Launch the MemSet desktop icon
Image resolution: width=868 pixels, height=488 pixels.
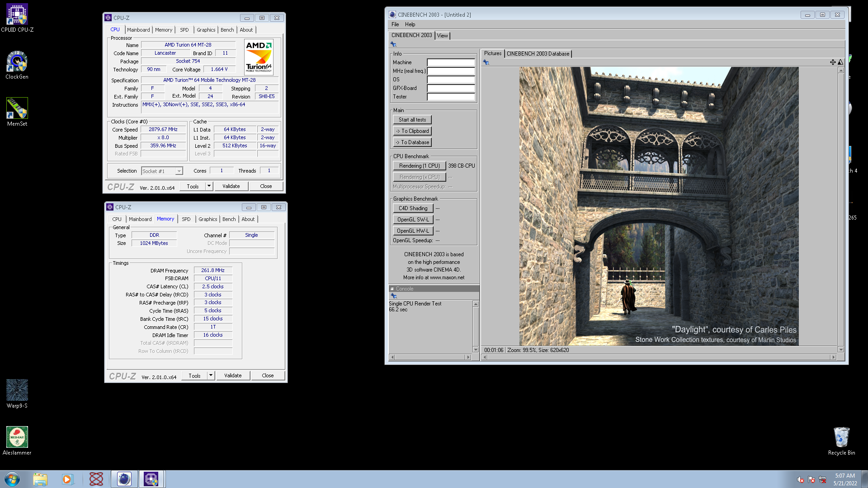[x=17, y=112]
